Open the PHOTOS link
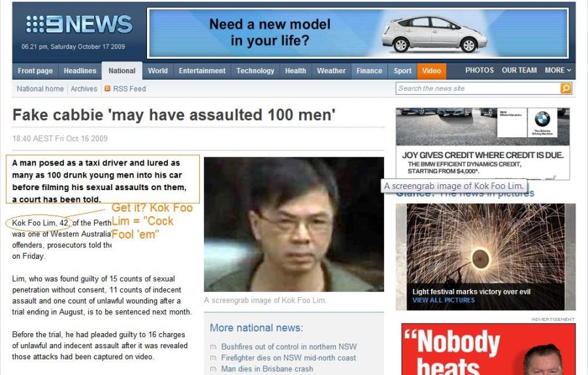Viewport: 588px width, 375px height. tap(480, 70)
